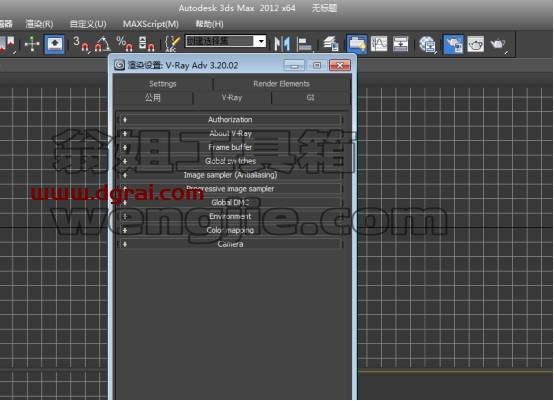Toggle the Angle Snap icon
The width and height of the screenshot is (554, 401).
click(102, 44)
